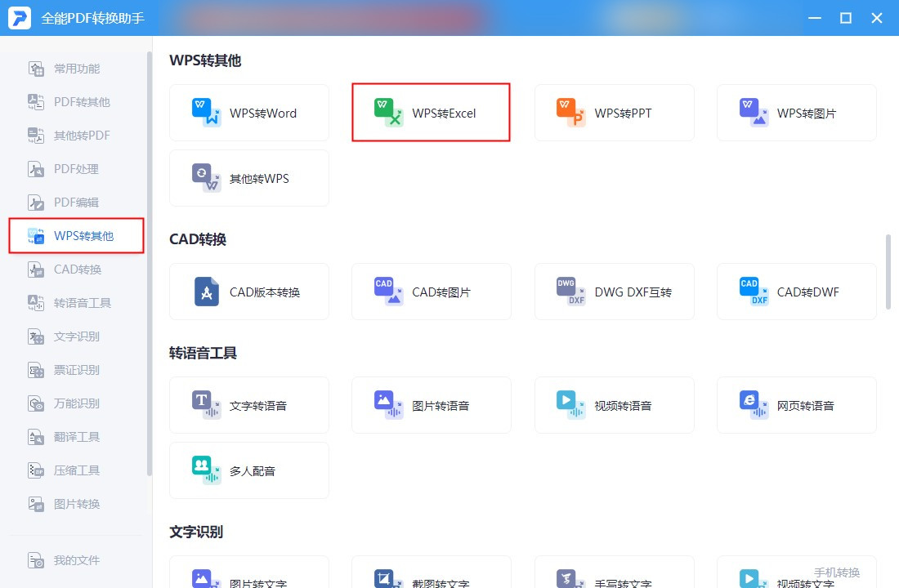The width and height of the screenshot is (899, 588).
Task: Click the PDF转其他 sidebar icon
Action: pyautogui.click(x=36, y=102)
